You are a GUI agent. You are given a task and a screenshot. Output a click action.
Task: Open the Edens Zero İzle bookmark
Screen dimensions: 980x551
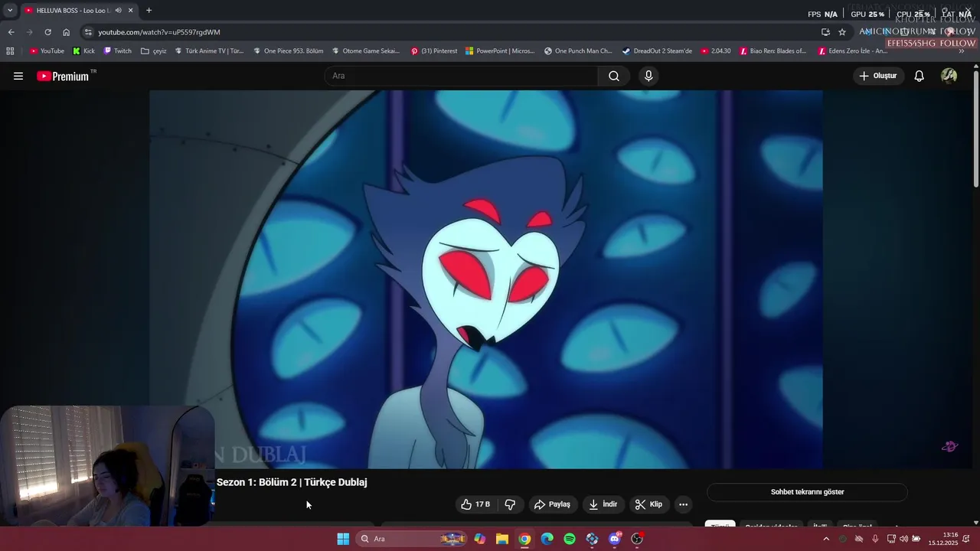point(852,51)
